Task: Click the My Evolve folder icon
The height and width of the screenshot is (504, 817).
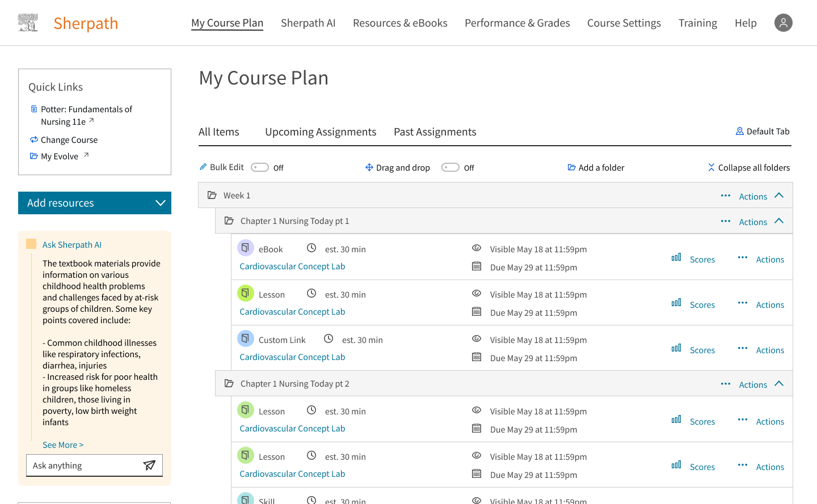Action: pos(34,156)
